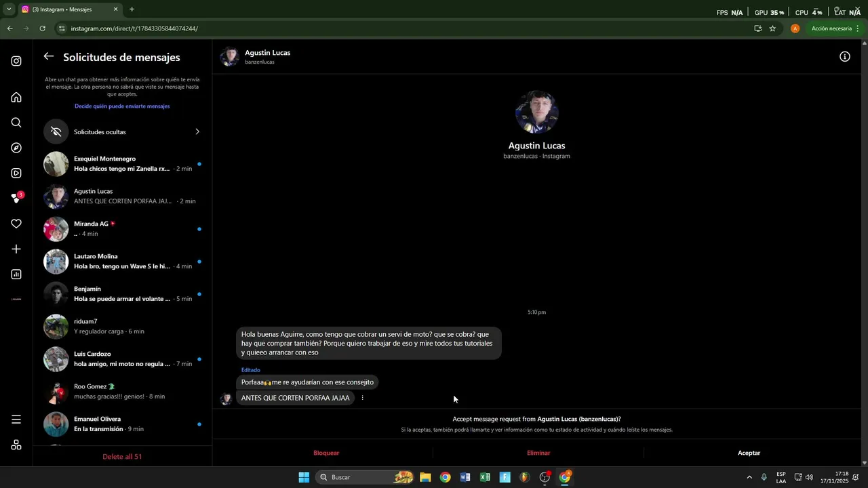Viewport: 868px width, 488px height.
Task: Launch Word from the taskbar
Action: (x=465, y=477)
